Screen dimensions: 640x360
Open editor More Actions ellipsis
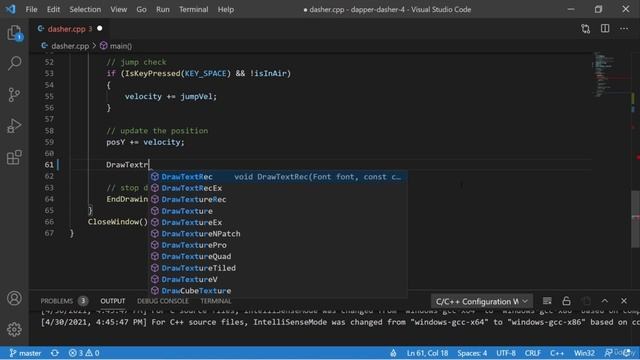[x=624, y=29]
